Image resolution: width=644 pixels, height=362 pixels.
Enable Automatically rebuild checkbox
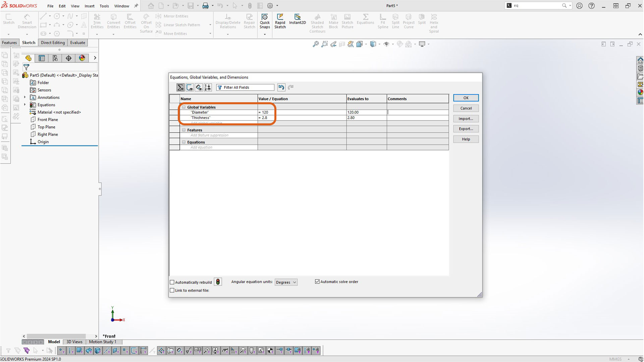pos(172,282)
